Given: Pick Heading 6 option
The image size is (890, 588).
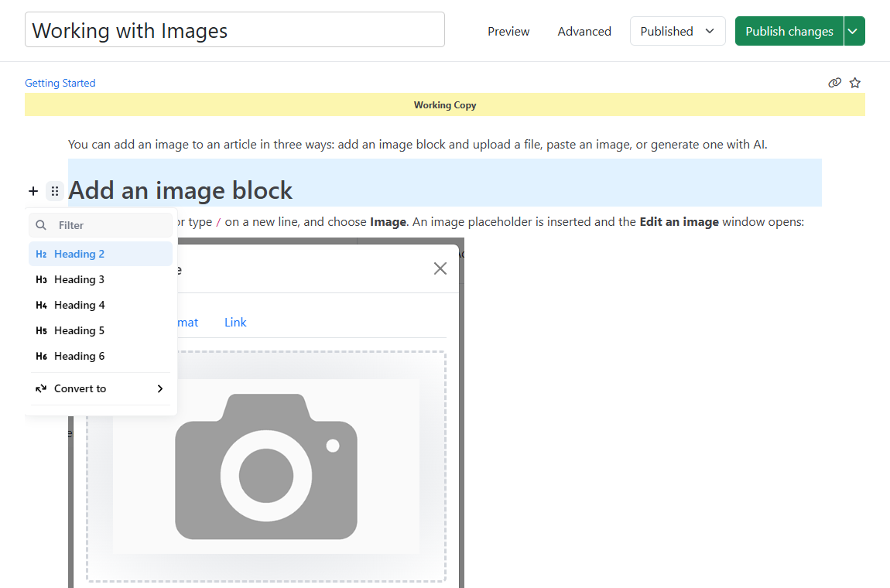Looking at the screenshot, I should tap(101, 356).
